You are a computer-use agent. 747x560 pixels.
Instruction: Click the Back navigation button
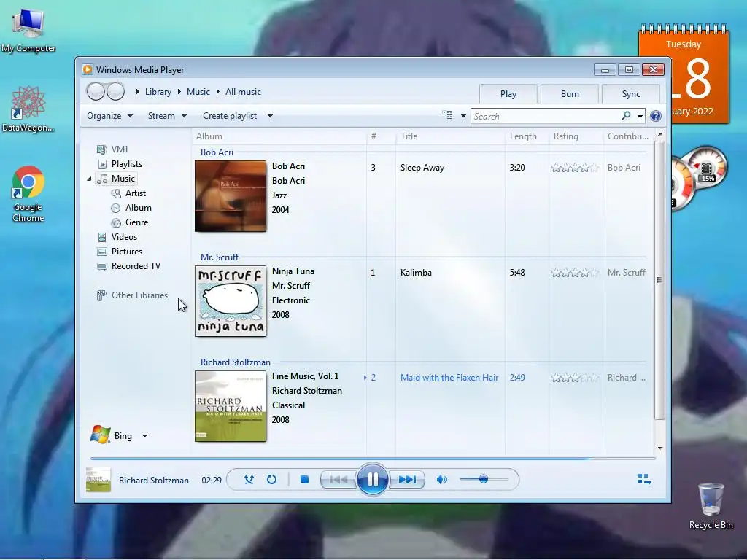click(x=96, y=91)
